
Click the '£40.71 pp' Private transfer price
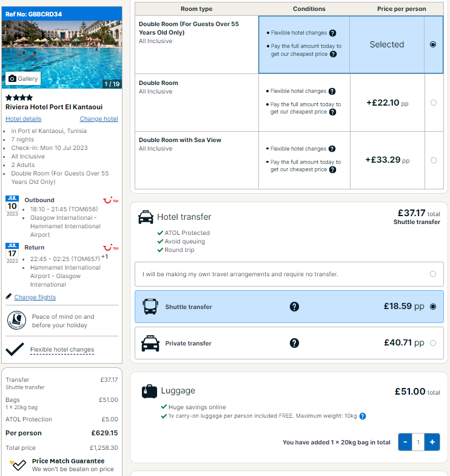[x=404, y=342]
